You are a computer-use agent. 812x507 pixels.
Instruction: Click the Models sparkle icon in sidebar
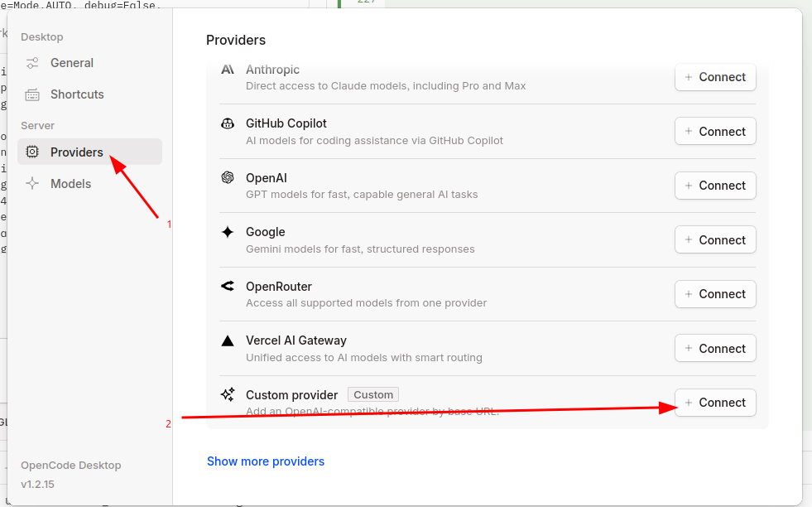[32, 184]
